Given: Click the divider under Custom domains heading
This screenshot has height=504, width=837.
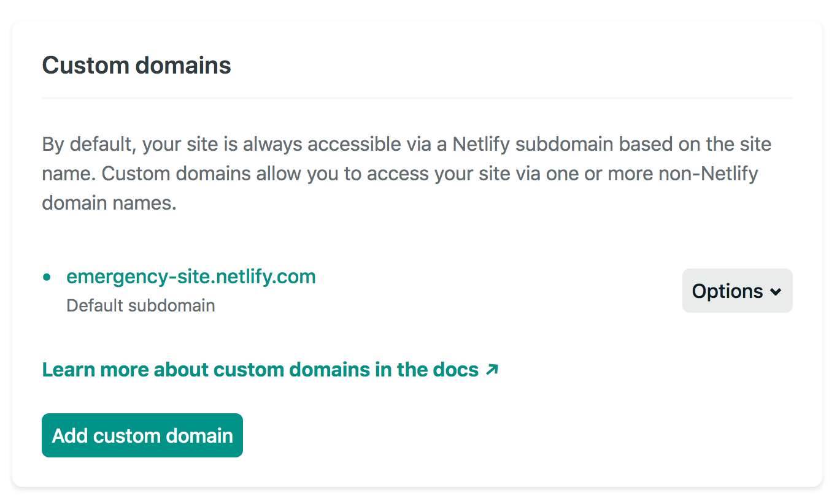Looking at the screenshot, I should pos(417,97).
